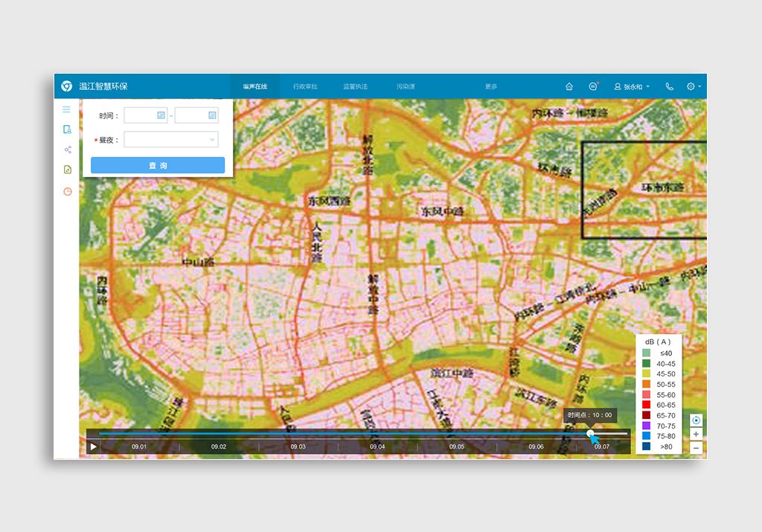Click the 45-50 yellow legend swatch
Screen dimensions: 762x532
[x=647, y=374]
